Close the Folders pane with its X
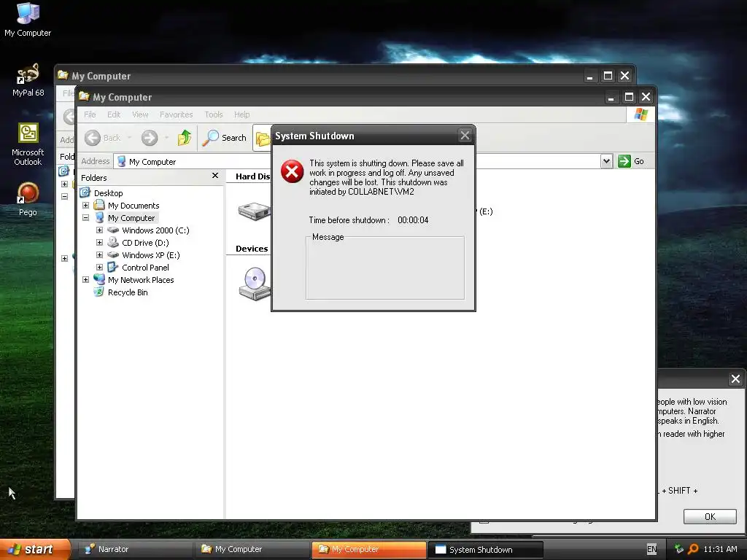The image size is (747, 560). pos(215,176)
